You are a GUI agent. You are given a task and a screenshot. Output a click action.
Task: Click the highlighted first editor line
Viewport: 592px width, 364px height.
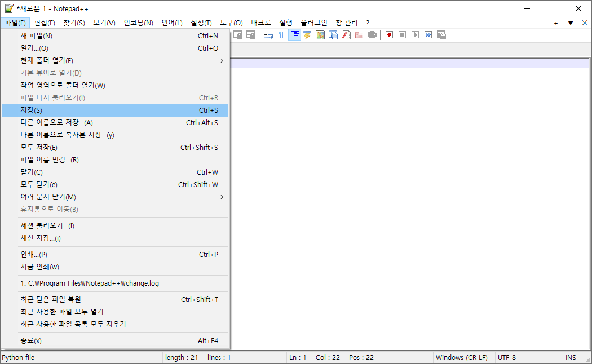pos(410,63)
